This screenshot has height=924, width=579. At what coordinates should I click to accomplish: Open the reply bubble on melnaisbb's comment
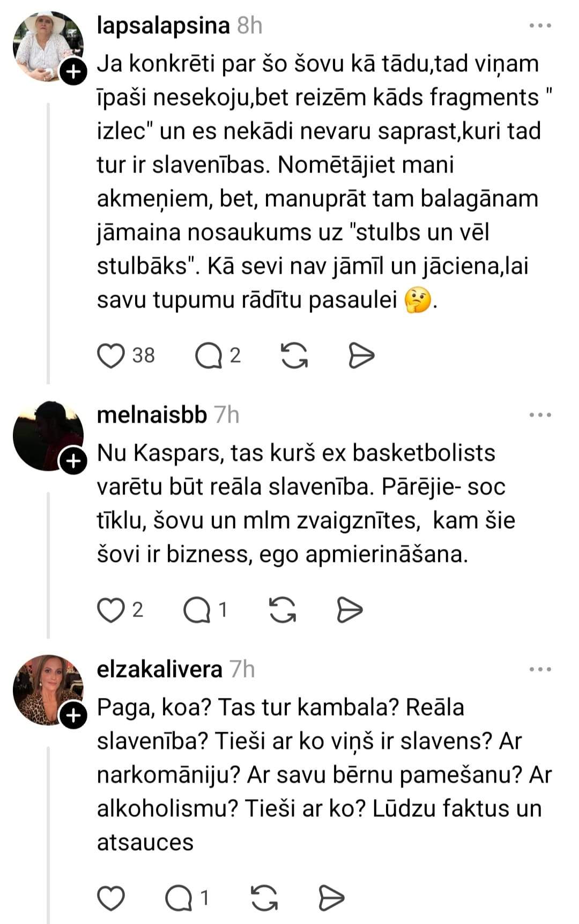[x=197, y=610]
